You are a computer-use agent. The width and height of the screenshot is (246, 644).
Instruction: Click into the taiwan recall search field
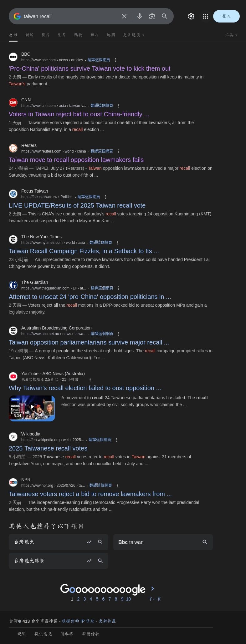[x=70, y=16]
